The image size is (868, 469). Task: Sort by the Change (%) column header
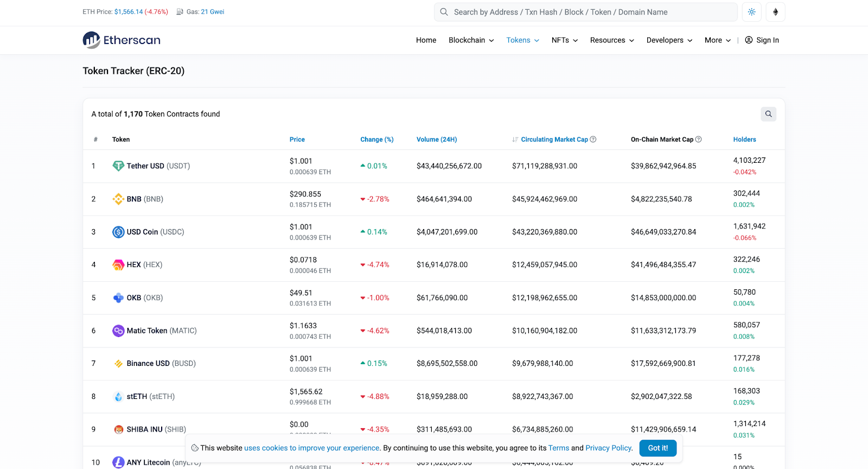coord(377,140)
